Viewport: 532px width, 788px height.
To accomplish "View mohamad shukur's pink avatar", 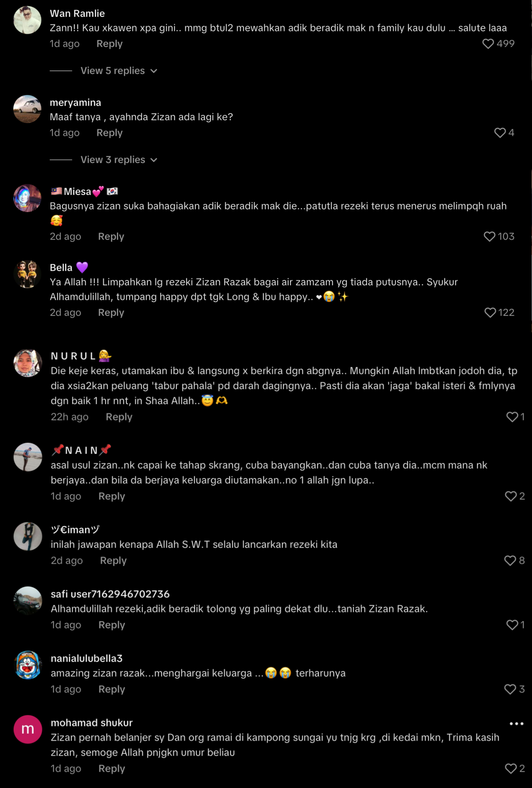I will point(28,729).
